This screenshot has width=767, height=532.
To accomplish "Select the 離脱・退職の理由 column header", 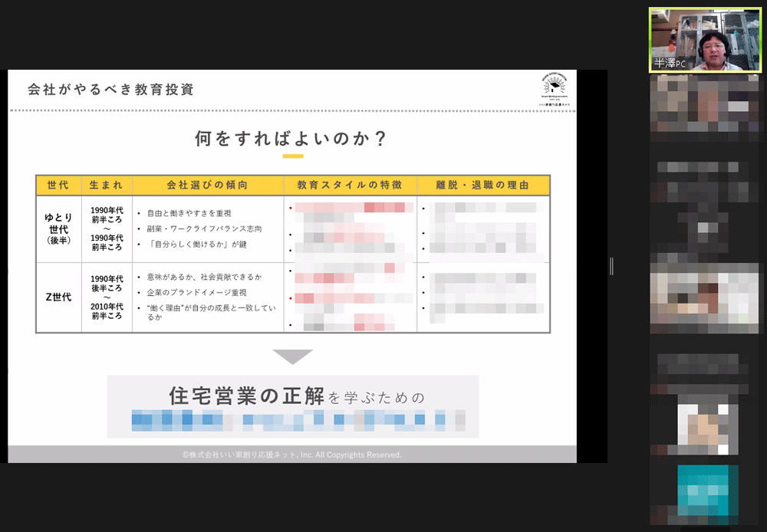I will [x=483, y=186].
